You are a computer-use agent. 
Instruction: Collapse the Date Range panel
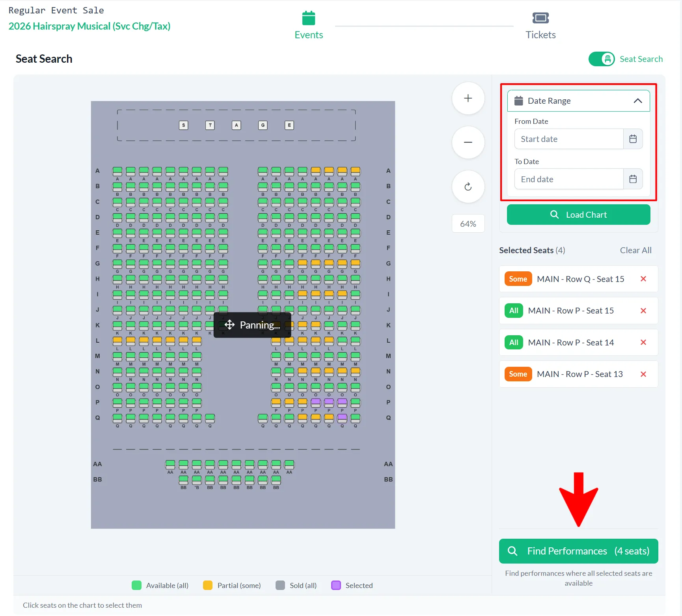click(x=637, y=101)
